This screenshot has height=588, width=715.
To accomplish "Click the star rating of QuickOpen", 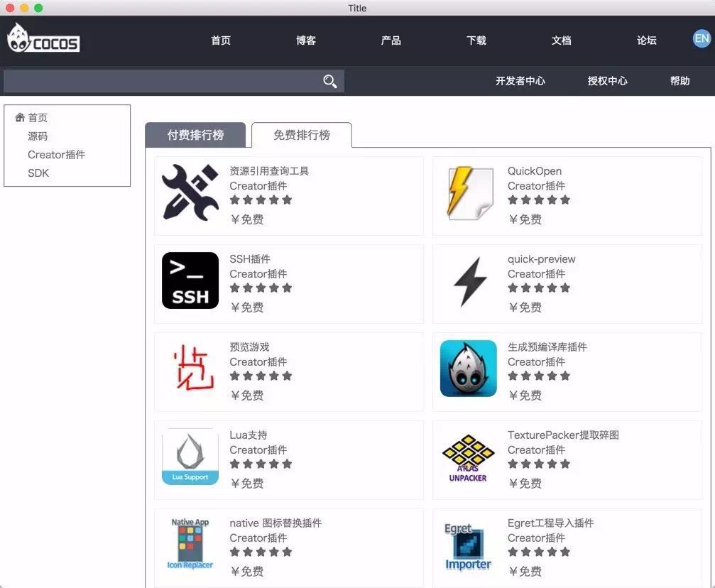I will (x=539, y=200).
